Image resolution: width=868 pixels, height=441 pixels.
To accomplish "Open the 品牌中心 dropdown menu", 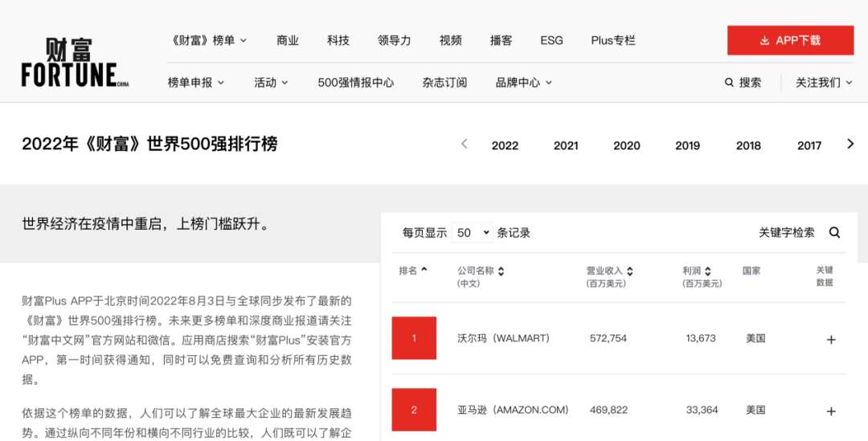I will coord(524,83).
